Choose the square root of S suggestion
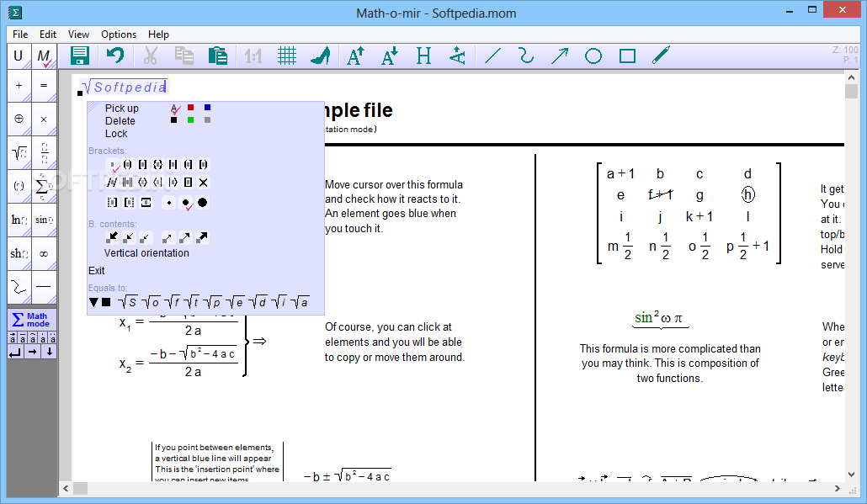The height and width of the screenshot is (504, 867). tap(128, 302)
